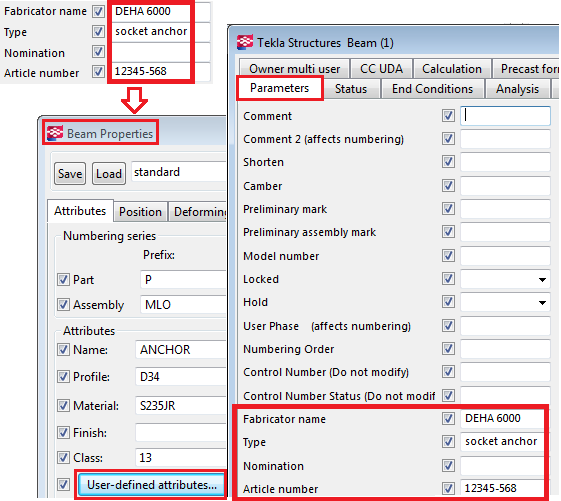Uncheck the Camber checkbox
The image size is (561, 501).
pyautogui.click(x=448, y=185)
